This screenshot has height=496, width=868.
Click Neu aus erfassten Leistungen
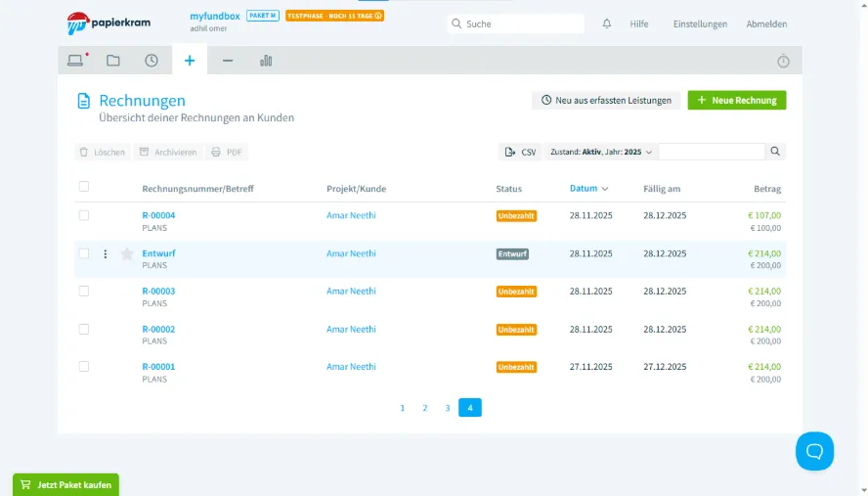[x=606, y=101]
